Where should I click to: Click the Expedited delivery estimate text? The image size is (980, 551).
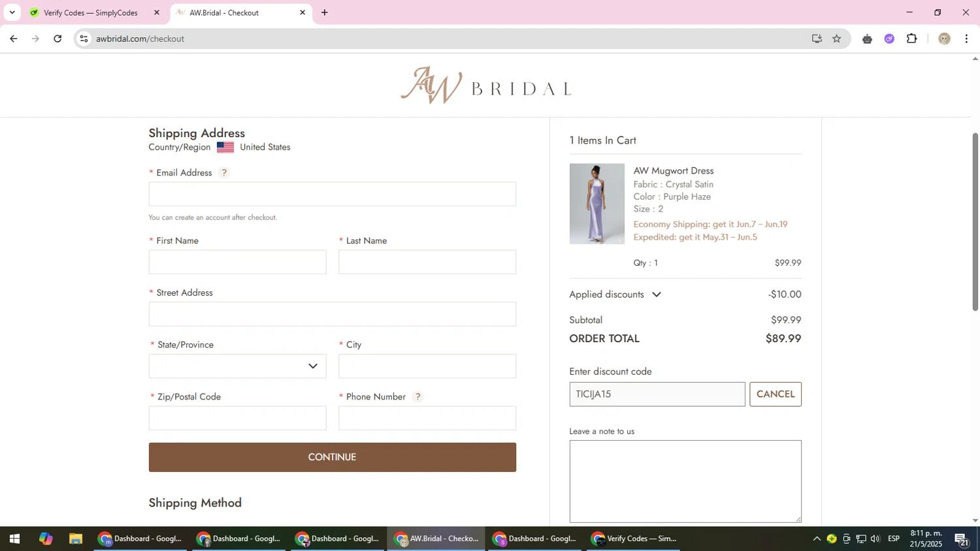pos(695,237)
